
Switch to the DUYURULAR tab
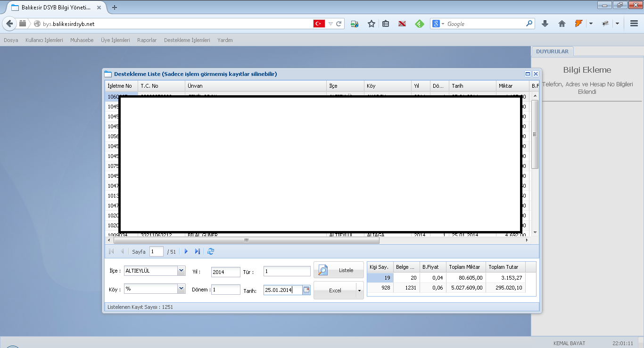tap(552, 51)
